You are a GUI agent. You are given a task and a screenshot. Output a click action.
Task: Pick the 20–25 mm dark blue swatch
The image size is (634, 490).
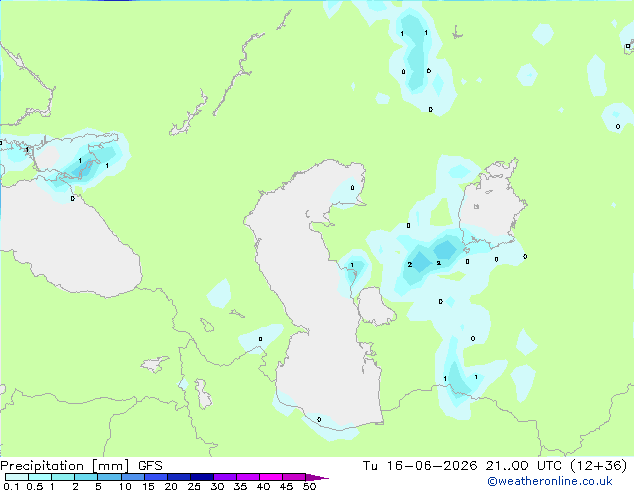(179, 477)
